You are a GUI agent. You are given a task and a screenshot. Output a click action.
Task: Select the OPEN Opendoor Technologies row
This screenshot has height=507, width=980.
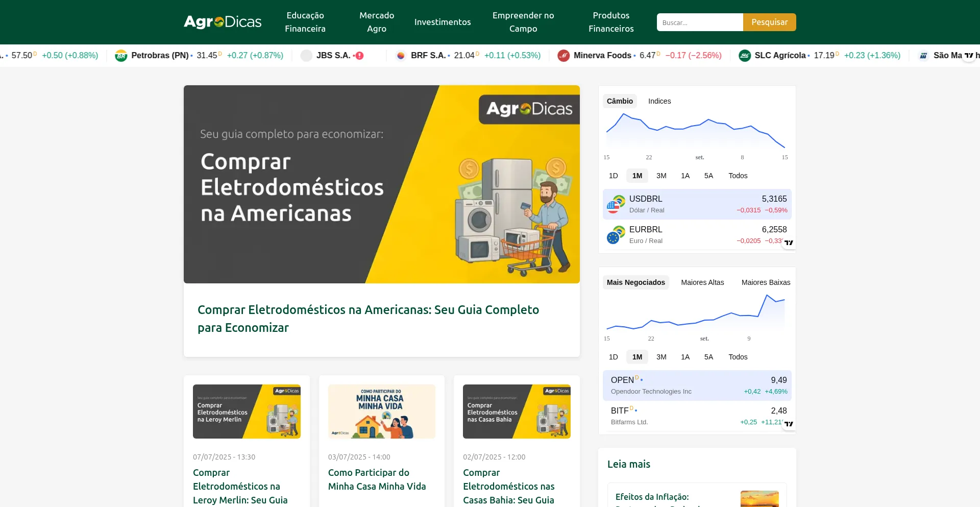tap(697, 385)
